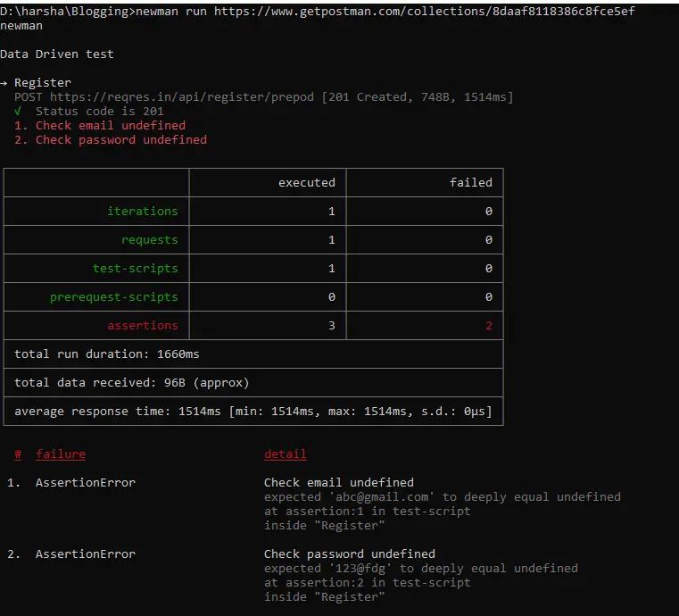
Task: Select 'Status code is 201' test line
Action: (x=100, y=112)
